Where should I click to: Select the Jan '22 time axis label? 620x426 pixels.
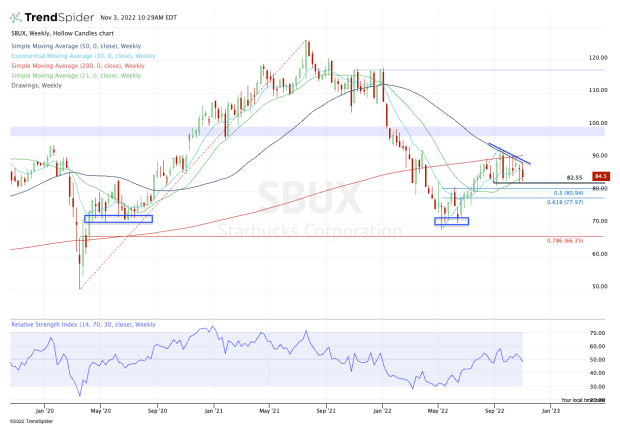[x=382, y=411]
